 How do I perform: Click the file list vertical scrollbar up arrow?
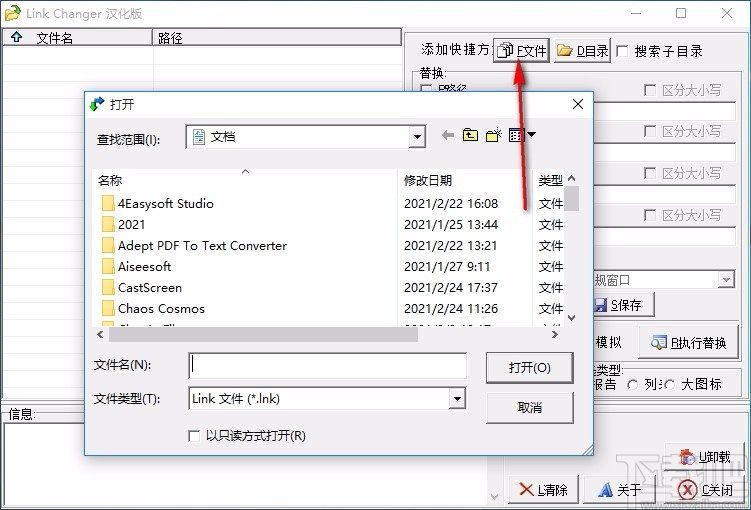point(571,178)
